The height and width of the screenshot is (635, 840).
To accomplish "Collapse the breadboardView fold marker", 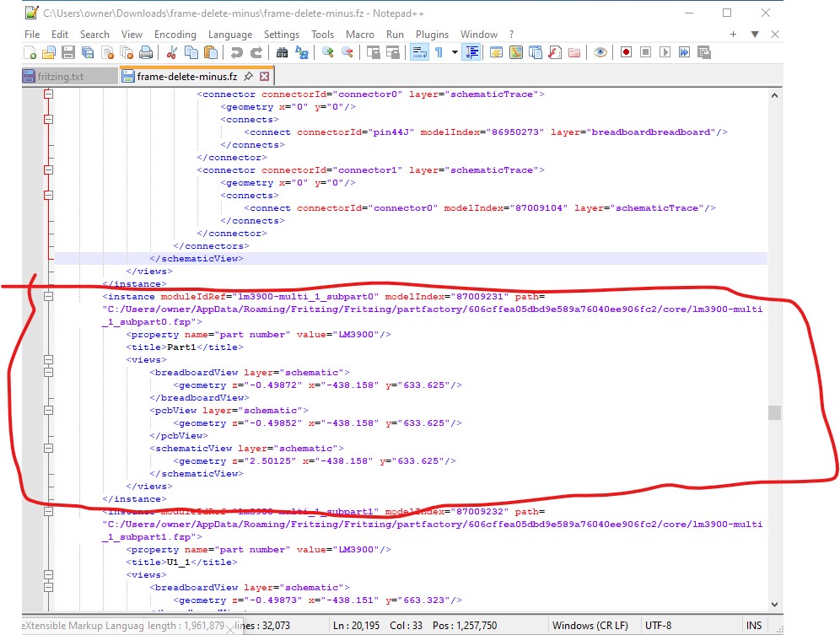I will (x=48, y=373).
